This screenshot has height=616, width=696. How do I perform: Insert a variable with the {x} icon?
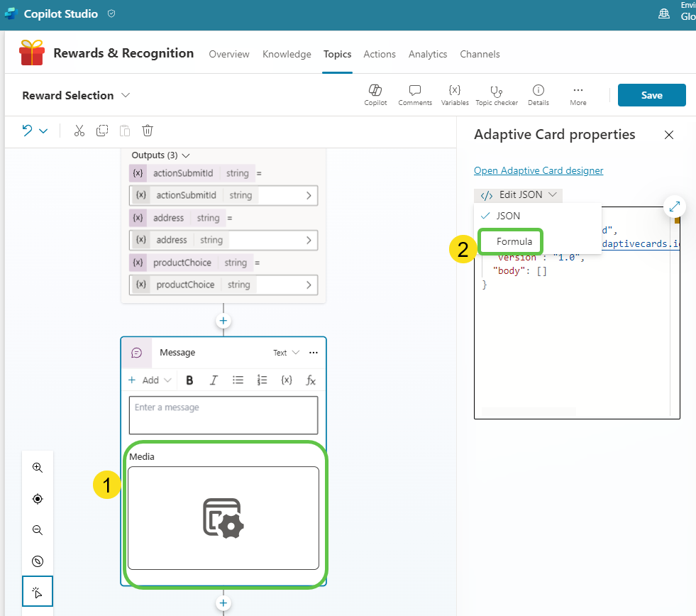[x=287, y=380]
